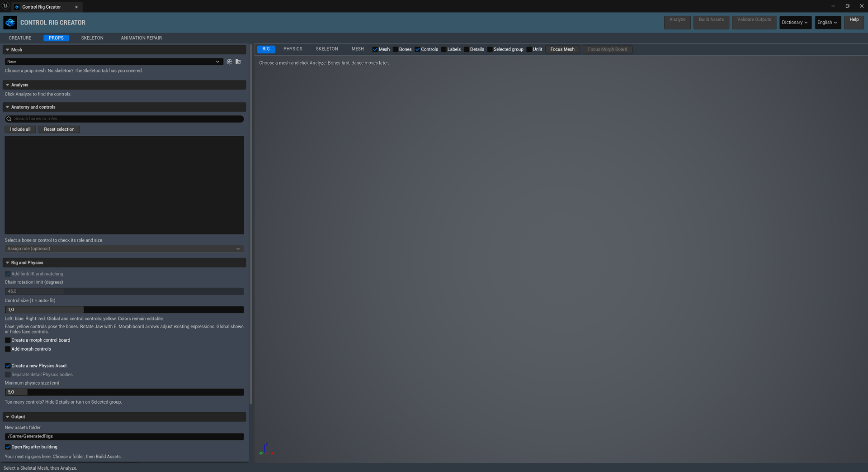Toggle the Mesh visibility checkbox in viewport toolbar

point(375,49)
